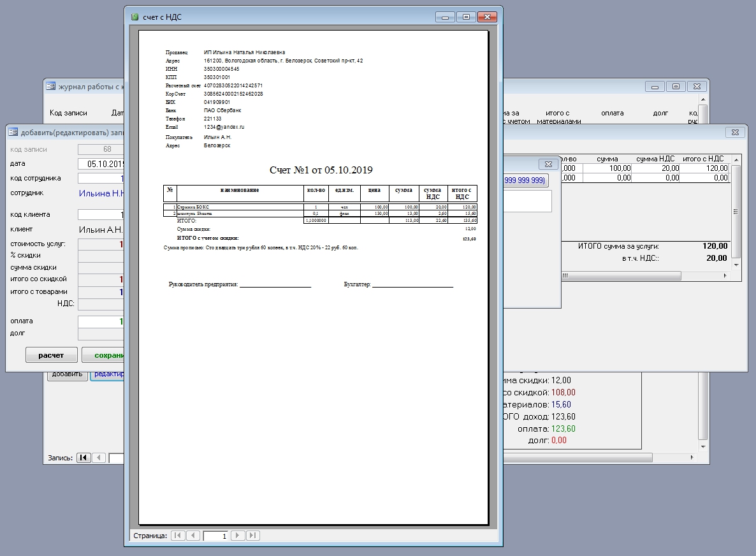Select employee name Ильина Н.Н. in form

click(x=101, y=193)
